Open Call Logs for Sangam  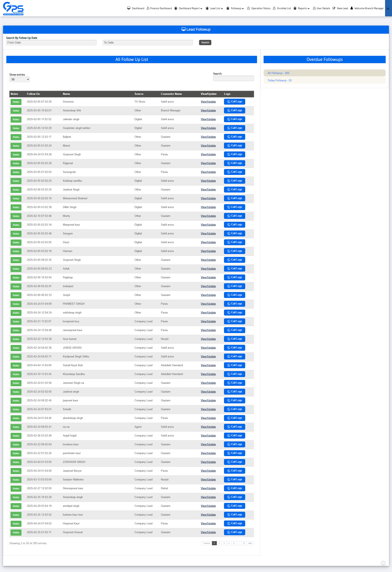click(234, 234)
